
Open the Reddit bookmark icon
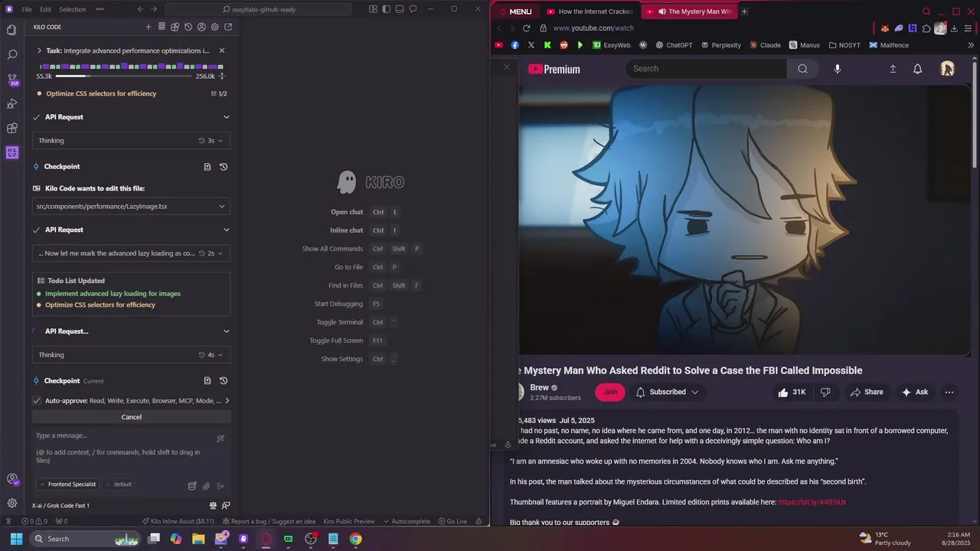[563, 45]
